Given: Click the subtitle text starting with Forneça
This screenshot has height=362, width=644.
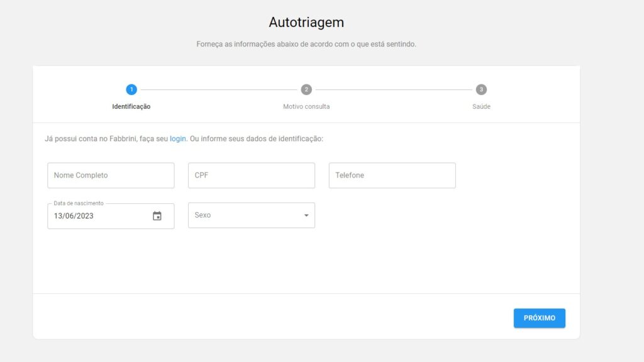Looking at the screenshot, I should 306,45.
